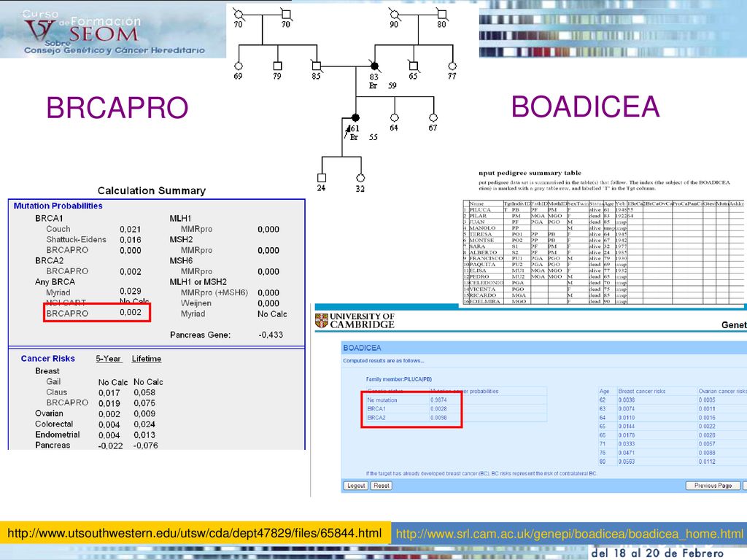Click the FRANCISCO row in pedigree table
Viewport: 747px width, 560px height.
[x=603, y=258]
